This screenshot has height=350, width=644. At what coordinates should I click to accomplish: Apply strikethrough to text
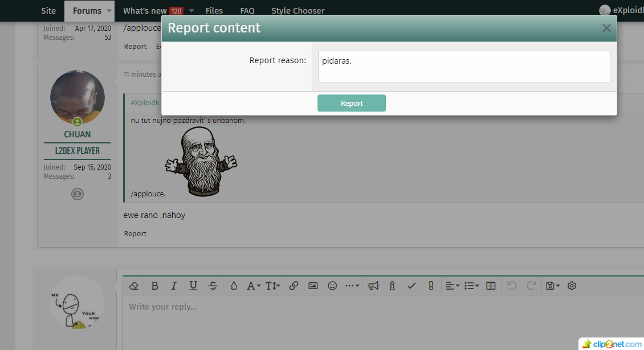(x=213, y=286)
